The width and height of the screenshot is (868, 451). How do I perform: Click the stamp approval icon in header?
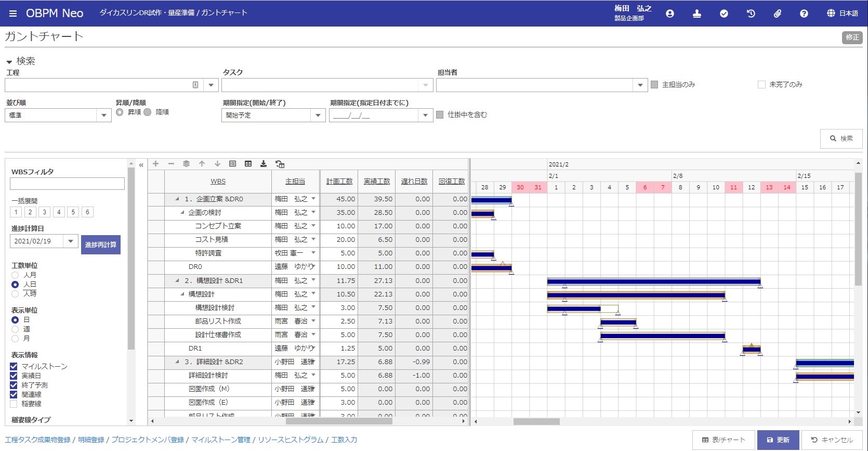[697, 14]
